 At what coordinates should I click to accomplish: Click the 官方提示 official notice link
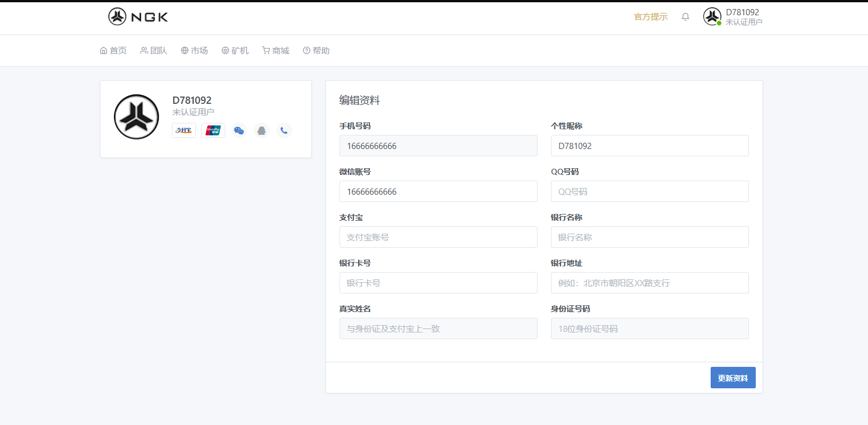[650, 17]
